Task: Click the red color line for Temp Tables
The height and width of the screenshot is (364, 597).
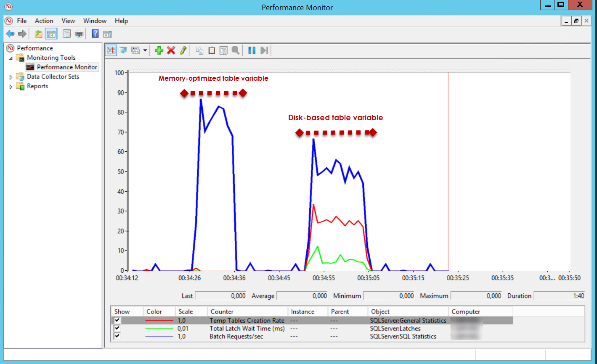Action: point(159,320)
